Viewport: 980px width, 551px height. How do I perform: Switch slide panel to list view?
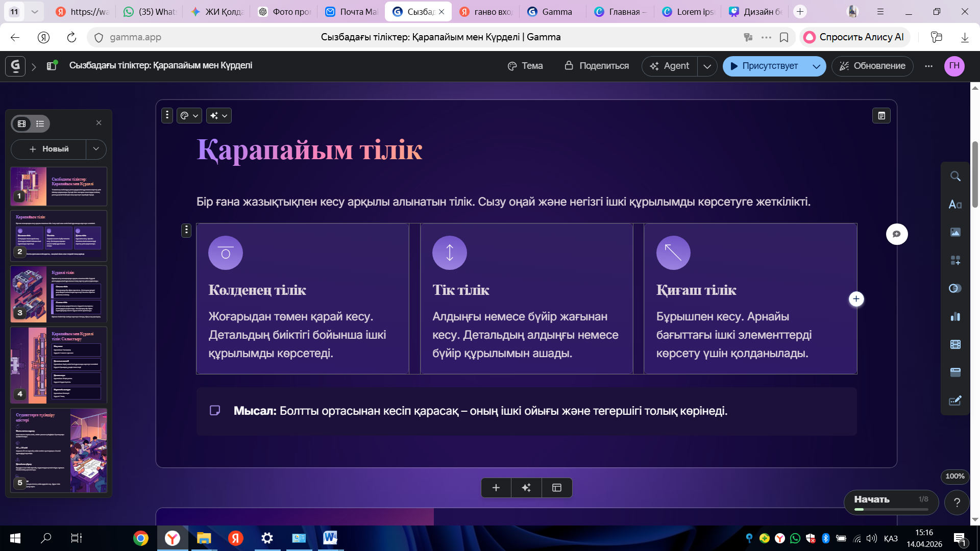tap(40, 123)
